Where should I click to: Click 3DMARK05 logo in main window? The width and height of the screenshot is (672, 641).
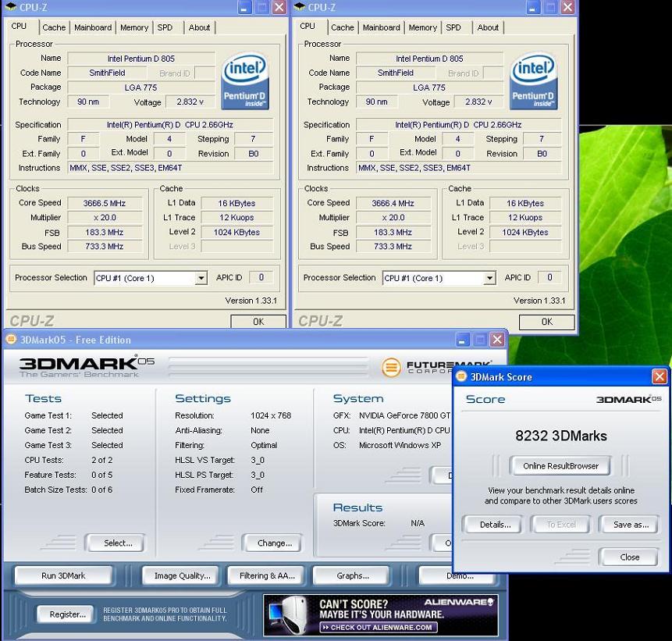87,365
